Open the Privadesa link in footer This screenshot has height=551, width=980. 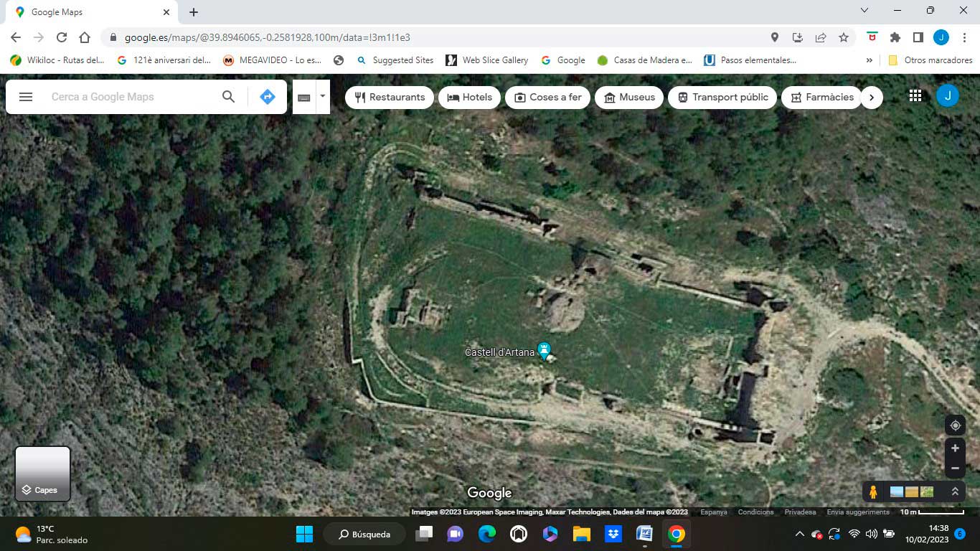800,512
